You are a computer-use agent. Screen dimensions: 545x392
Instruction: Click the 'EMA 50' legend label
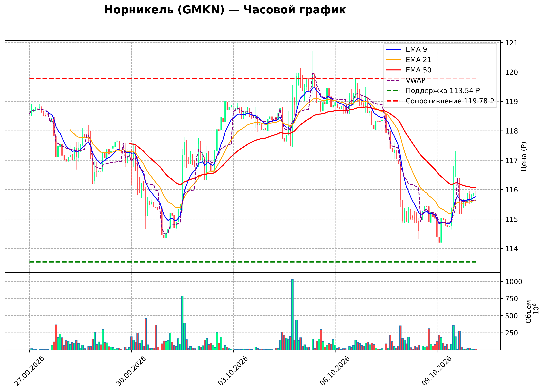(418, 70)
